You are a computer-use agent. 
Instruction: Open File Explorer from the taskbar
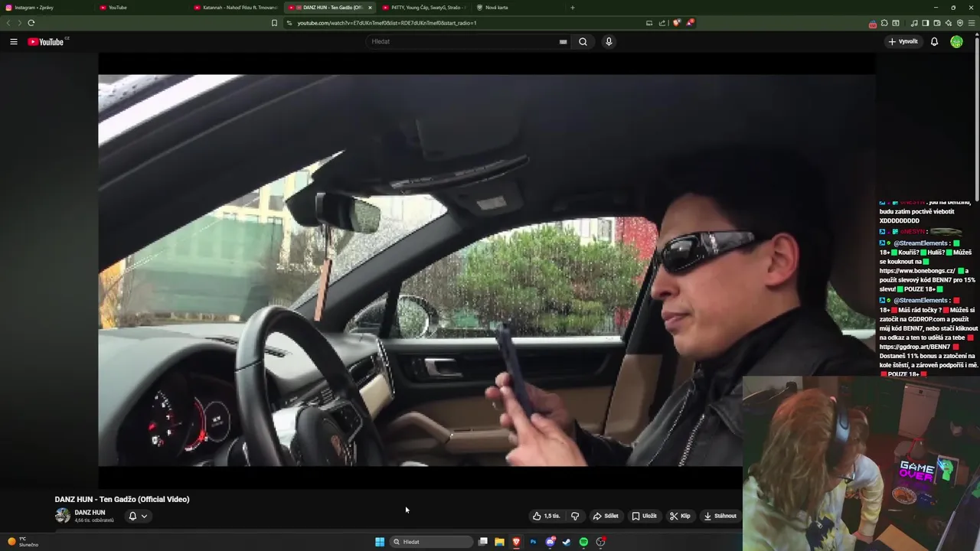[x=499, y=542]
